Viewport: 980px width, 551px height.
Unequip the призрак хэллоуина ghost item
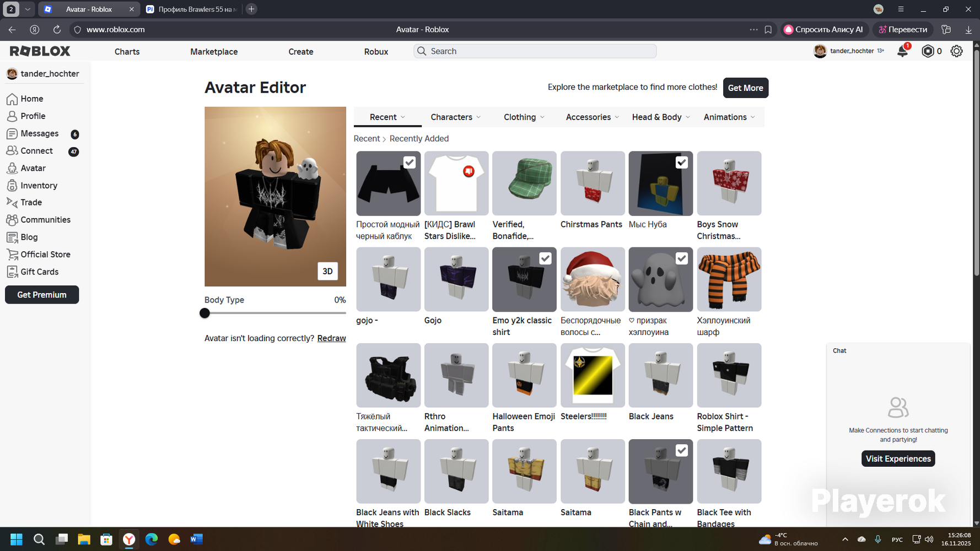[682, 258]
